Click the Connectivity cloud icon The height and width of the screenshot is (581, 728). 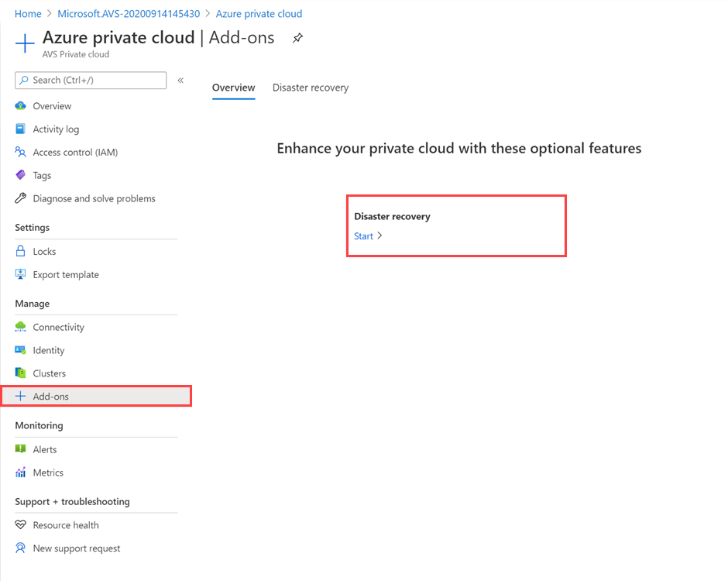20,327
